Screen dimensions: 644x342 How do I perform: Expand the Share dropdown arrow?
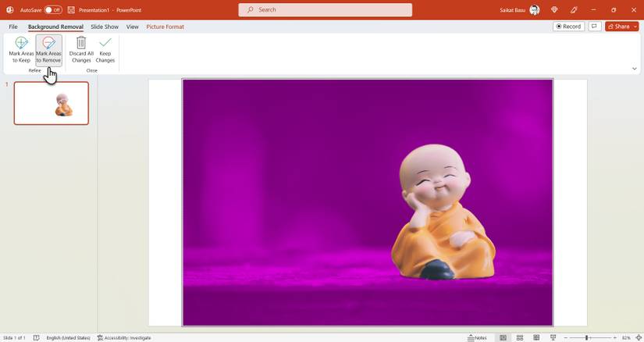(x=635, y=27)
